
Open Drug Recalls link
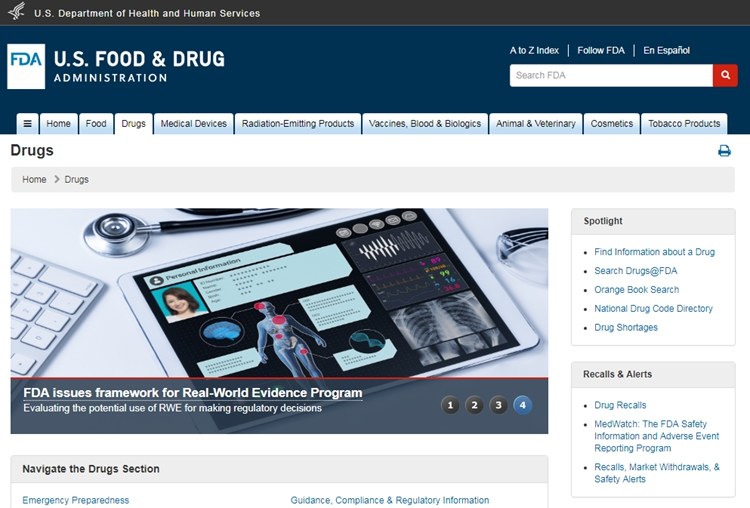[x=620, y=405]
